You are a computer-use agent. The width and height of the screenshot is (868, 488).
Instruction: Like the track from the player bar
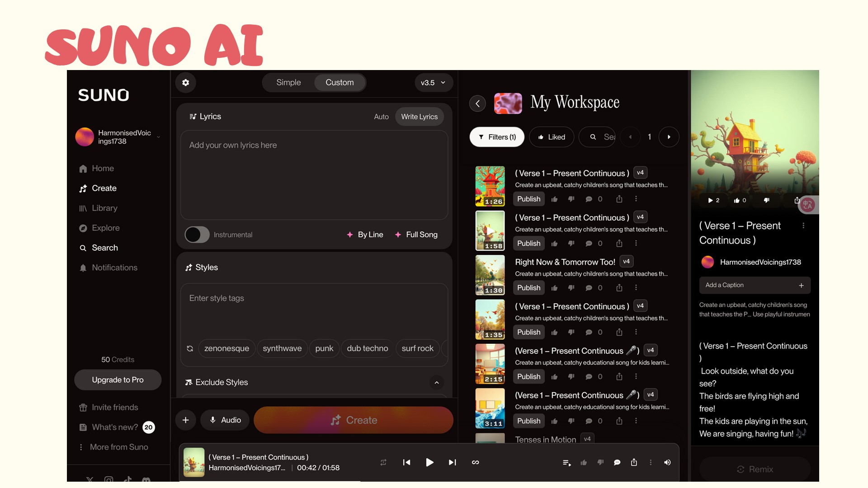click(584, 462)
